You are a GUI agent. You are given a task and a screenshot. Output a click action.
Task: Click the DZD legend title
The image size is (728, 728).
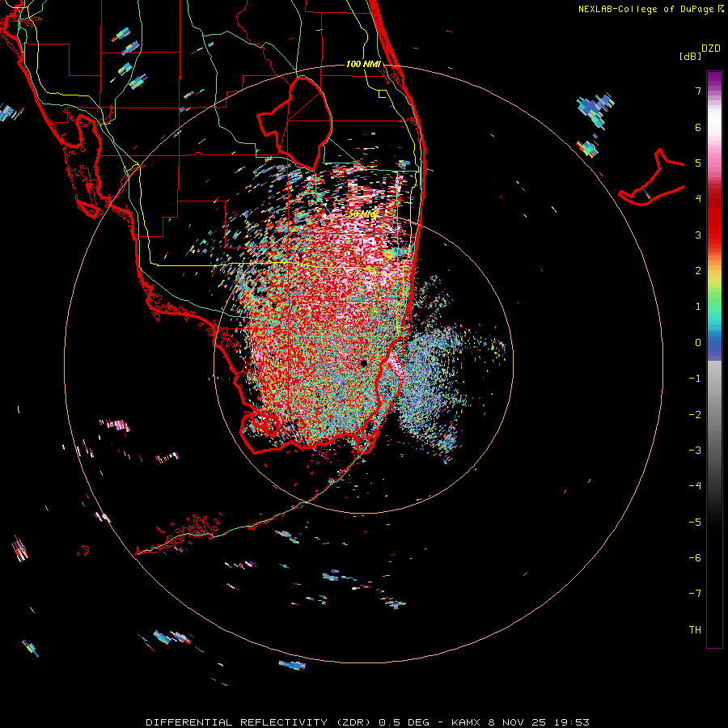[711, 49]
